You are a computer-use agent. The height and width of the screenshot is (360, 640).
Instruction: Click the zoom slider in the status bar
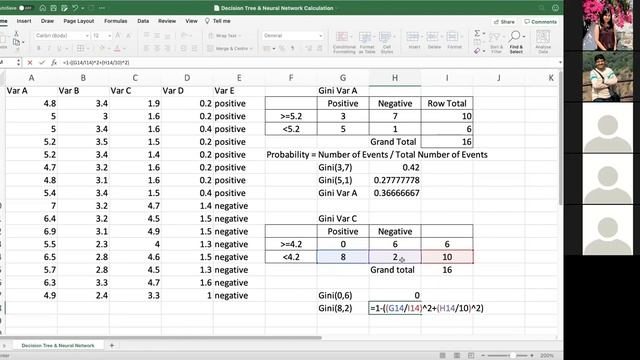(508, 356)
